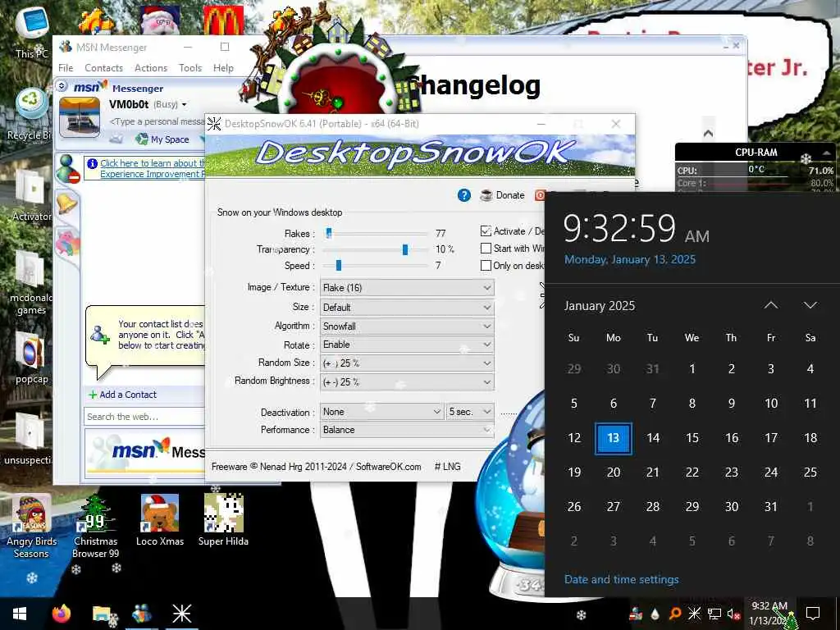Viewport: 840px width, 630px height.
Task: Select the Recycle Bin desktop icon
Action: (31, 113)
